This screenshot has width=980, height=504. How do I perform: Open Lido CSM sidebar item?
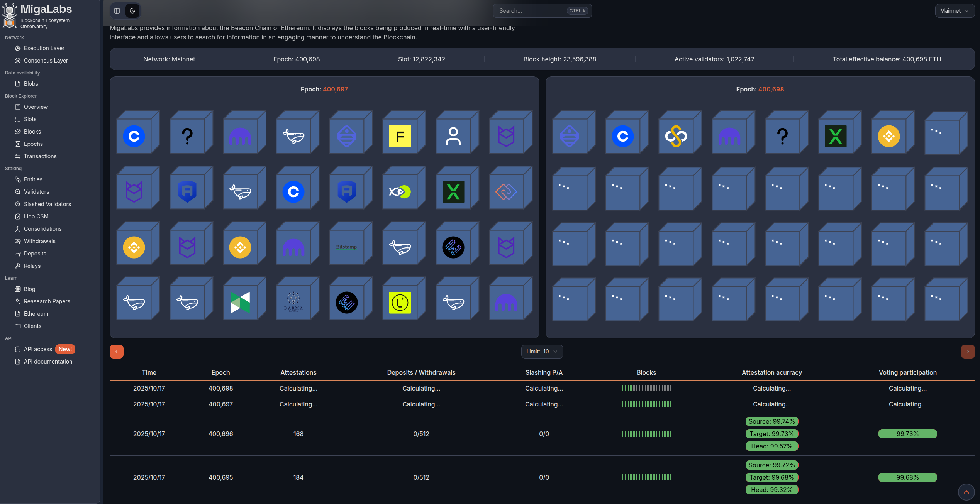(36, 216)
